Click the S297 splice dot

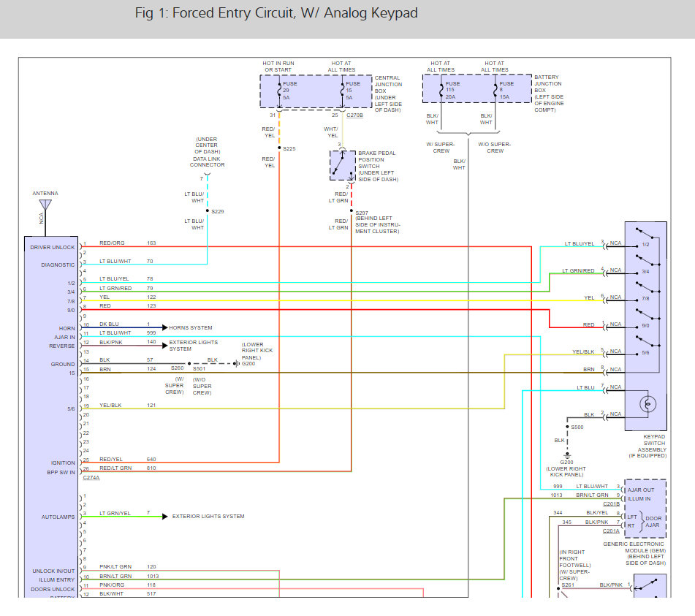click(351, 211)
